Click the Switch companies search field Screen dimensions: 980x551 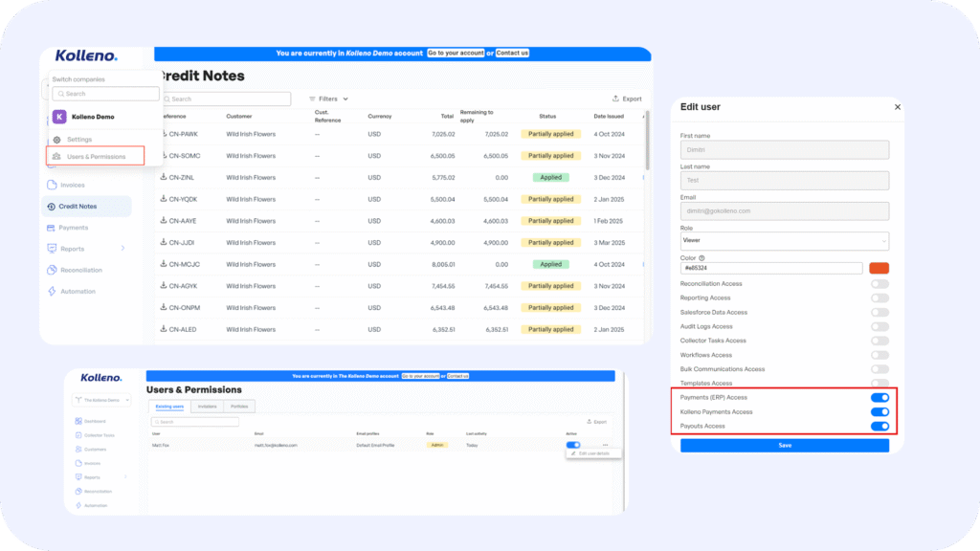click(105, 94)
